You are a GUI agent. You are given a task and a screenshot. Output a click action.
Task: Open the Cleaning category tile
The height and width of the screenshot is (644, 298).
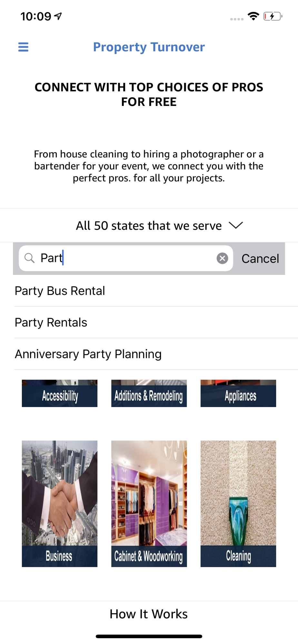[238, 504]
